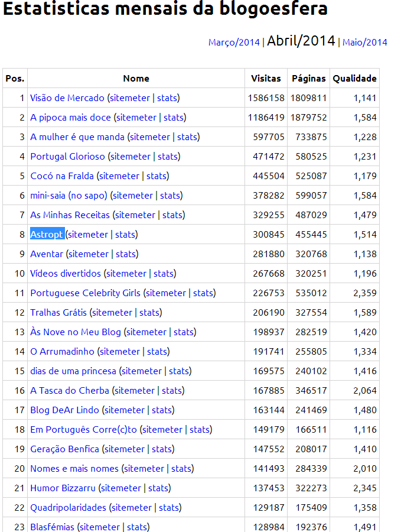Open stats for mini-saia (no sapo)
The height and width of the screenshot is (532, 401).
pyautogui.click(x=171, y=195)
